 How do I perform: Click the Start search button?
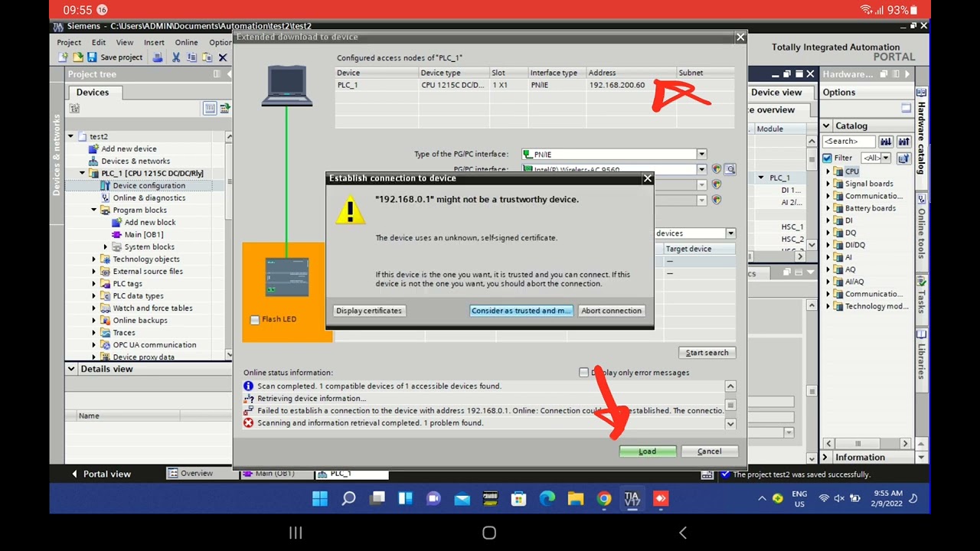[707, 353]
